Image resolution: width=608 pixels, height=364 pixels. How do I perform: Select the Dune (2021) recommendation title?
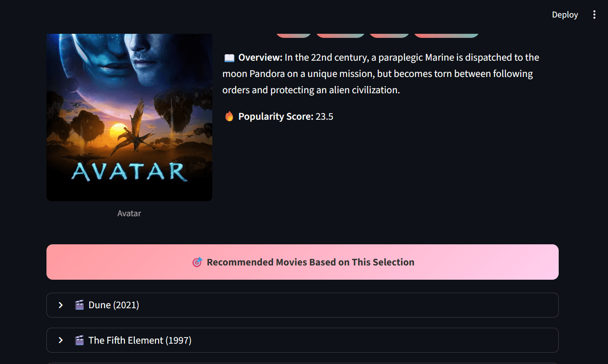pyautogui.click(x=114, y=305)
